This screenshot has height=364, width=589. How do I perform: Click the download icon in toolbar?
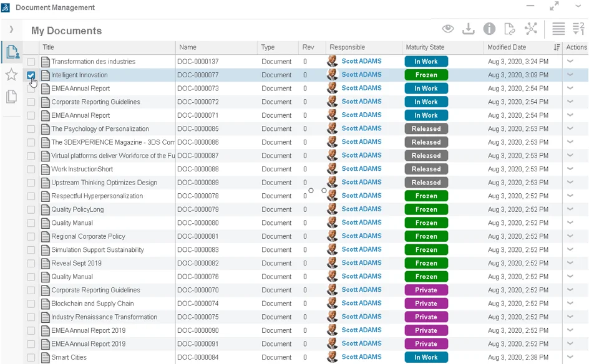click(x=468, y=29)
